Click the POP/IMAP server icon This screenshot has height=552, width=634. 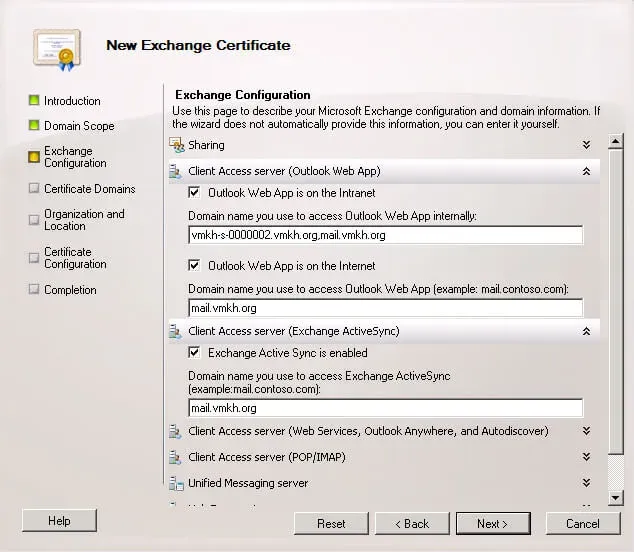coord(175,457)
